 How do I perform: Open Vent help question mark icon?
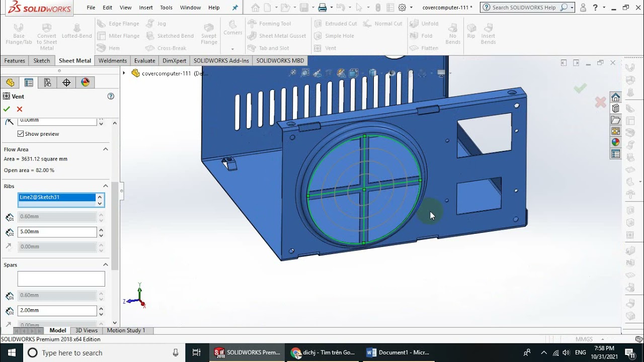click(111, 96)
